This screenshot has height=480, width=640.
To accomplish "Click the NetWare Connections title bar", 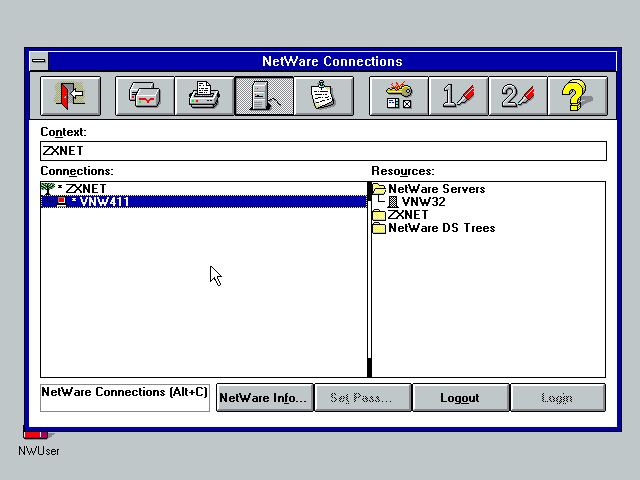I will 332,61.
